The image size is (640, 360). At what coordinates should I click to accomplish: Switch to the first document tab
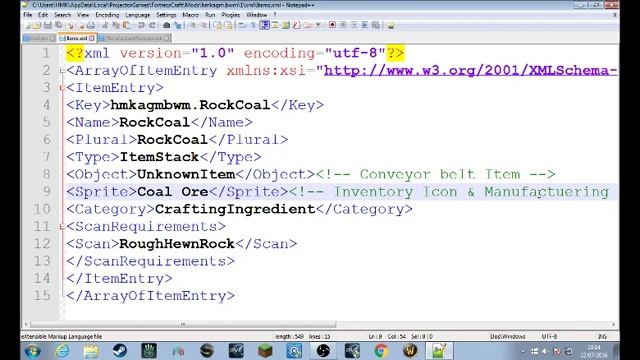pos(40,38)
